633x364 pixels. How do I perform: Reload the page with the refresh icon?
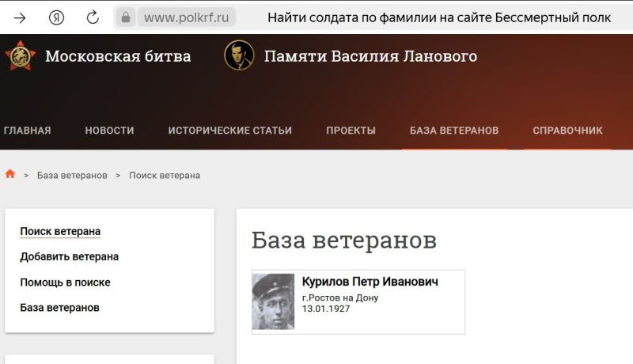93,17
